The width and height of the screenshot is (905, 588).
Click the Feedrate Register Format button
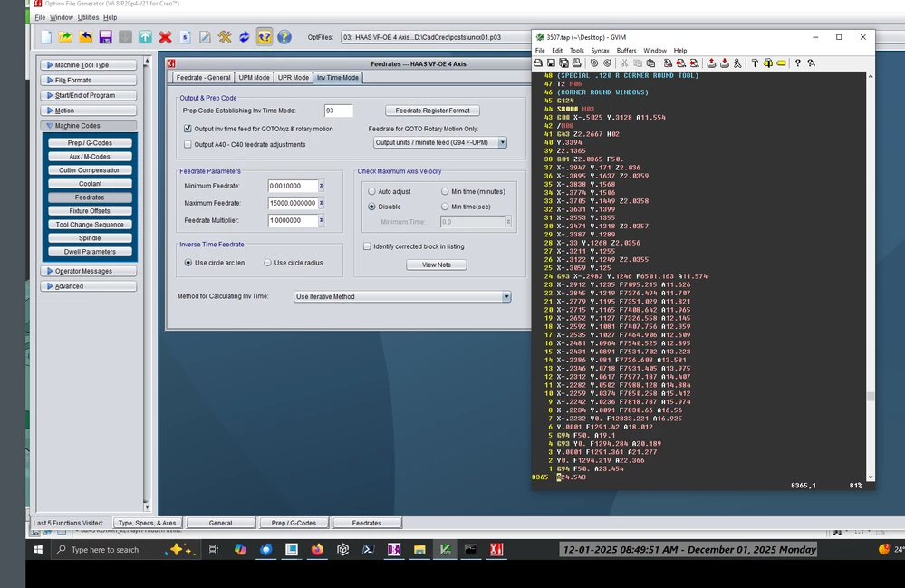[432, 111]
